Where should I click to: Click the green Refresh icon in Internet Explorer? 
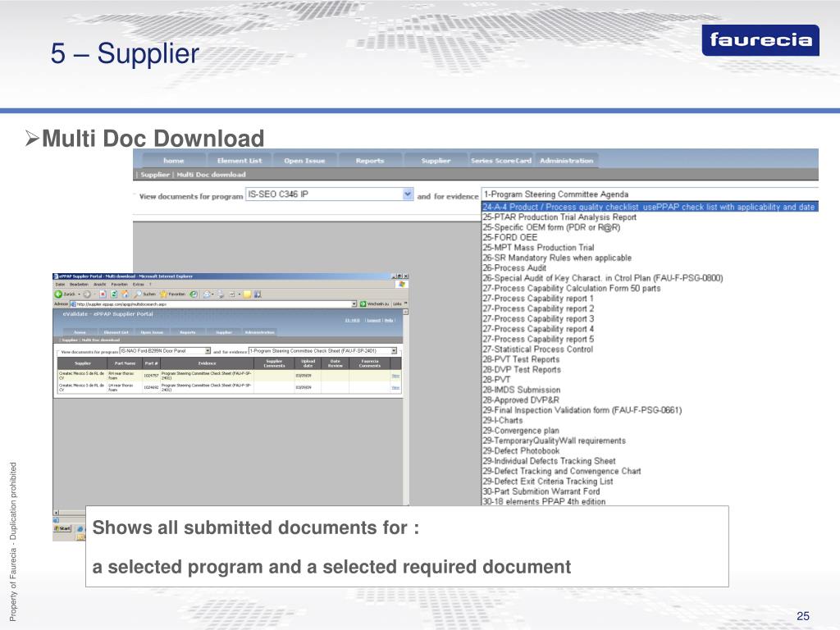tap(114, 294)
